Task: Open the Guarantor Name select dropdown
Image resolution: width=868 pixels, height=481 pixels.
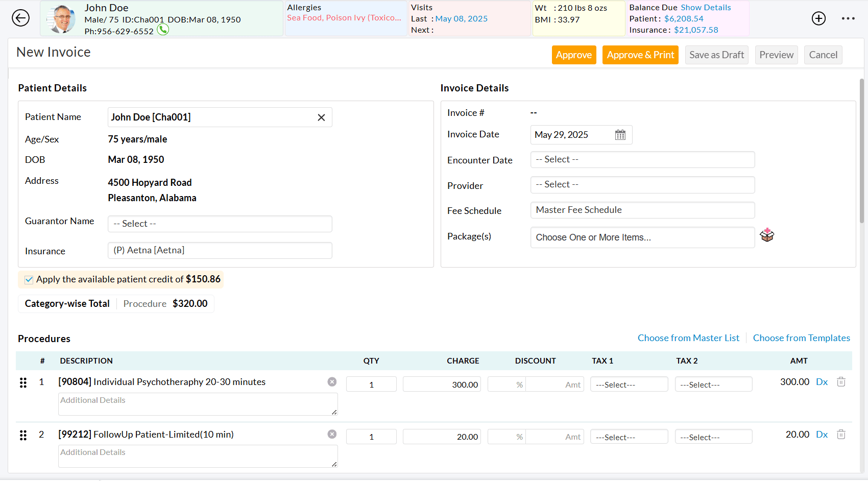Action: [220, 224]
